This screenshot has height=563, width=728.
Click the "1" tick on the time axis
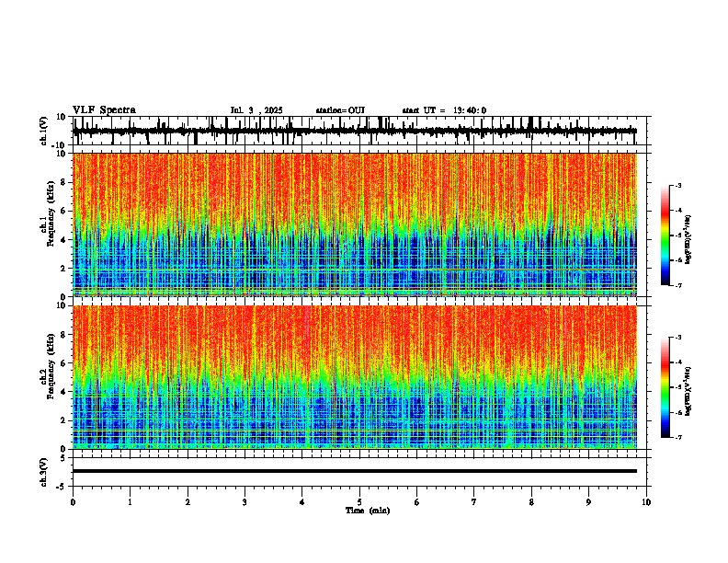coord(130,502)
